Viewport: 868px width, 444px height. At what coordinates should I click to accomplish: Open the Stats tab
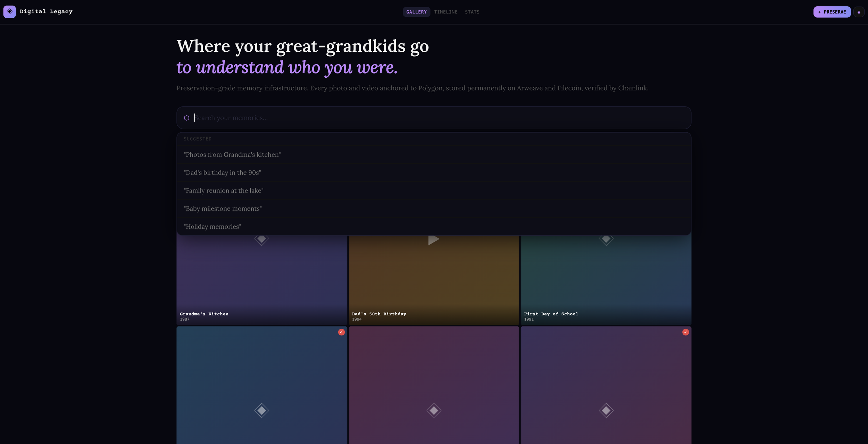click(472, 12)
